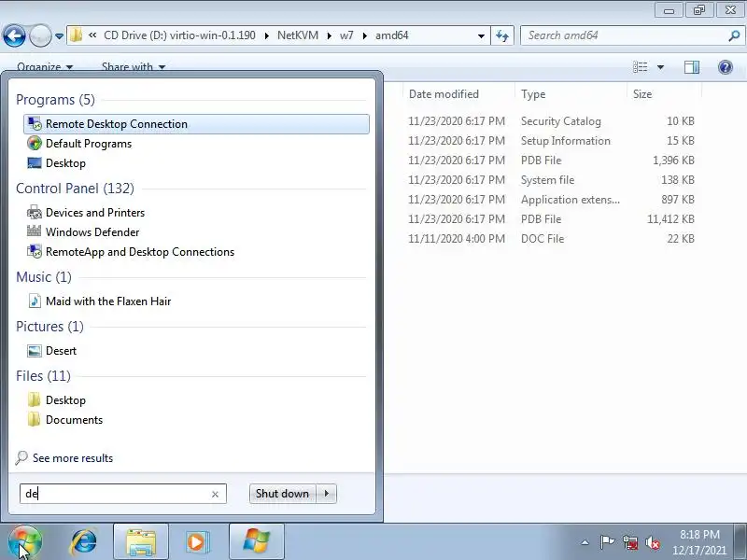The height and width of the screenshot is (560, 747).
Task: Show hidden tray icons arrow
Action: (x=585, y=542)
